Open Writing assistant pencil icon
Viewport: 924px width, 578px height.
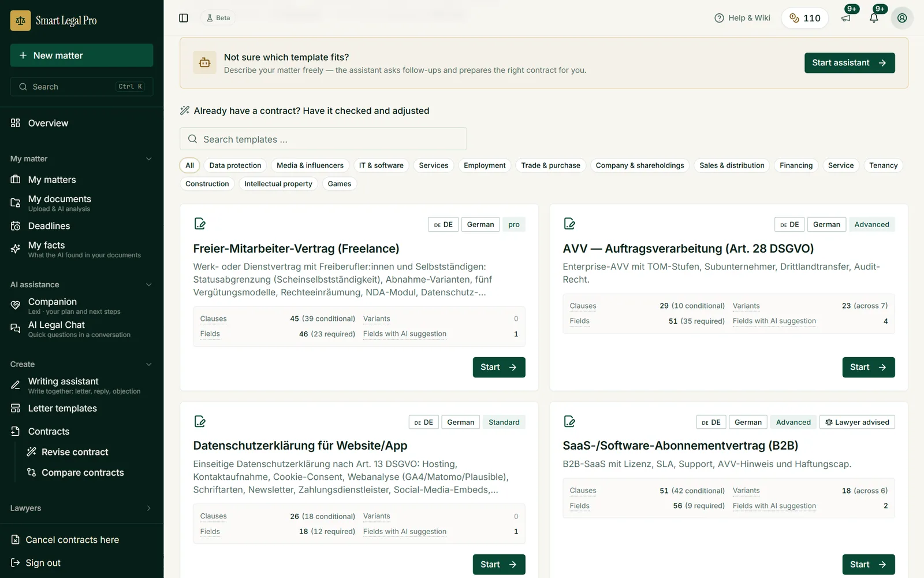pos(16,385)
